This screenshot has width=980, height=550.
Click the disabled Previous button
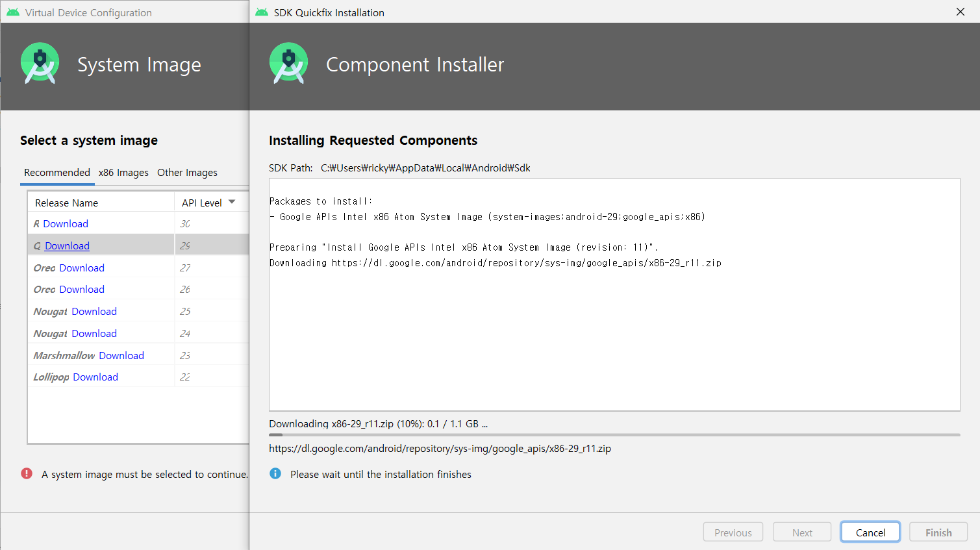click(x=733, y=532)
